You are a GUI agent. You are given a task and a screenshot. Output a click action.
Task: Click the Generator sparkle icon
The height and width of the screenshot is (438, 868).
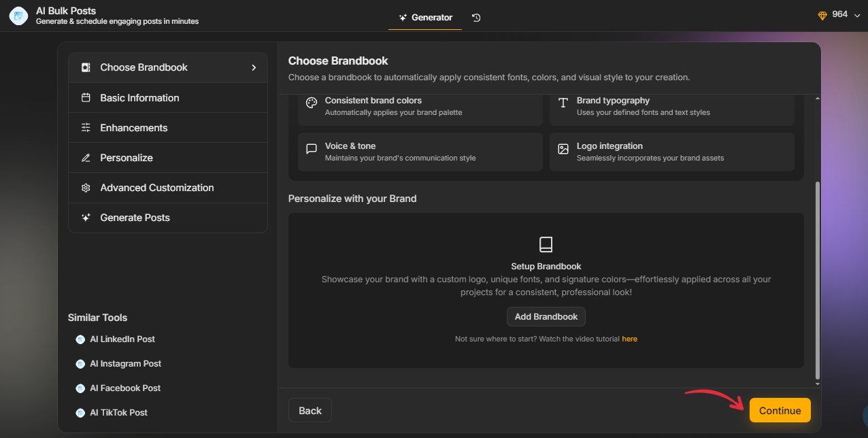tap(403, 18)
